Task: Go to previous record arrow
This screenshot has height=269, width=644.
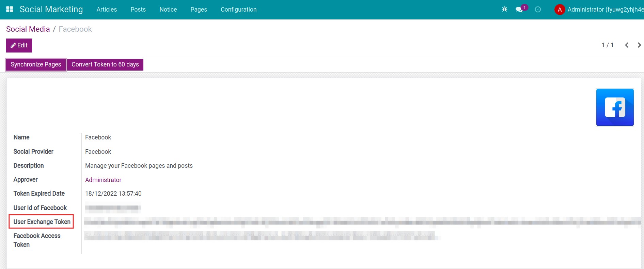Action: [627, 45]
